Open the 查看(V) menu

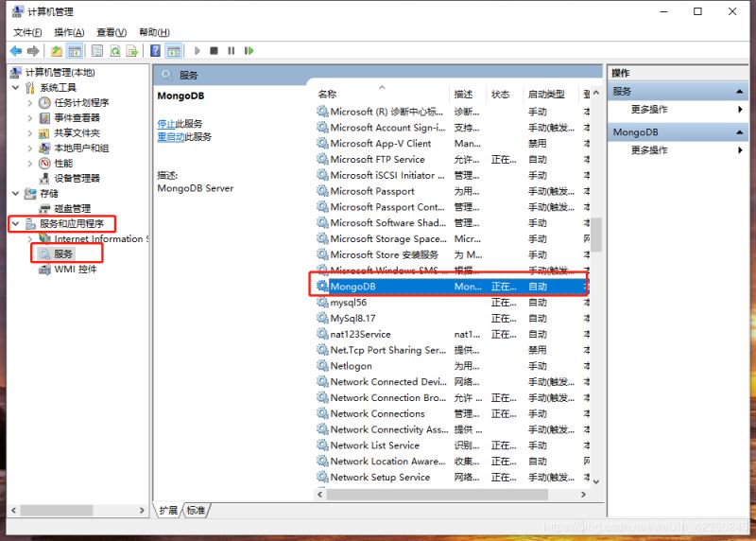[112, 32]
